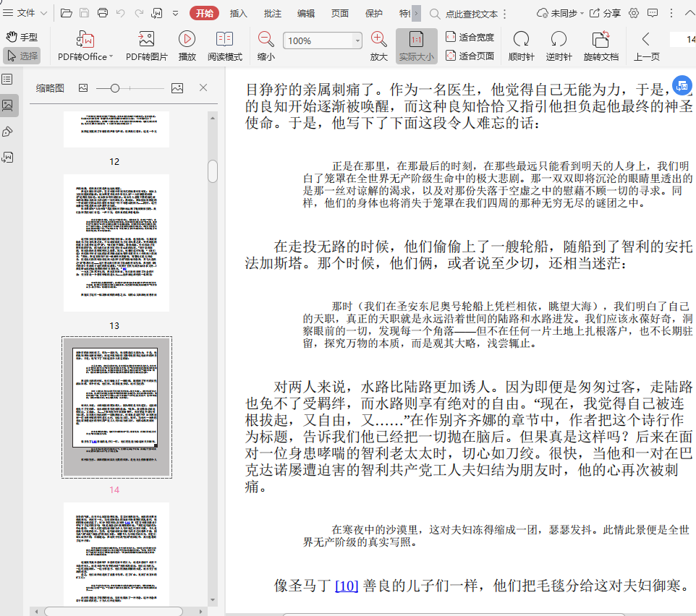Toggle the 手型 hand tool

click(x=22, y=37)
